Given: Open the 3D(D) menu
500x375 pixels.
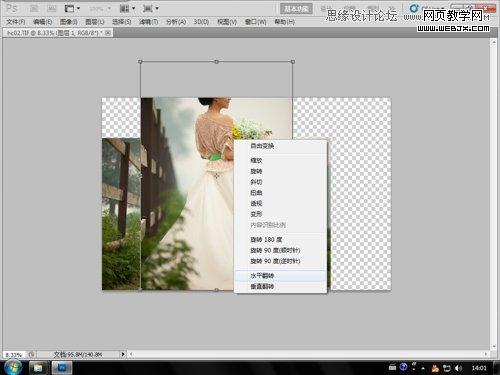Looking at the screenshot, I should point(201,22).
